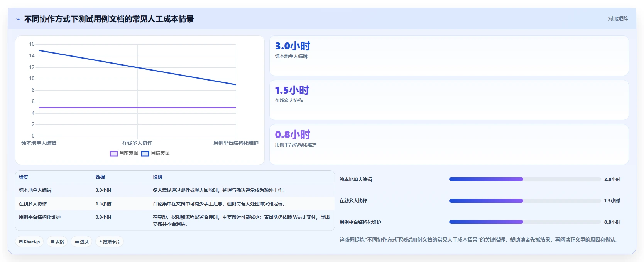Select the 3.0小时 stat card value
Viewport: 644px width, 262px height.
[x=292, y=46]
